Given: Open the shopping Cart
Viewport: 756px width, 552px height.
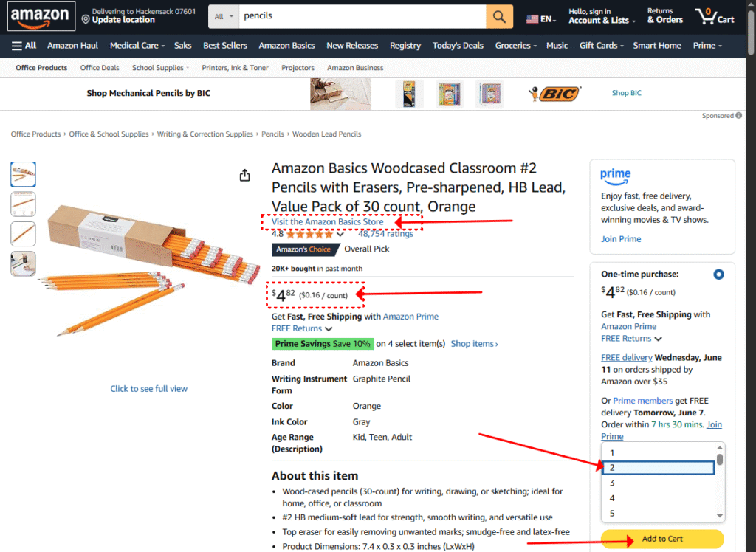Looking at the screenshot, I should point(715,16).
